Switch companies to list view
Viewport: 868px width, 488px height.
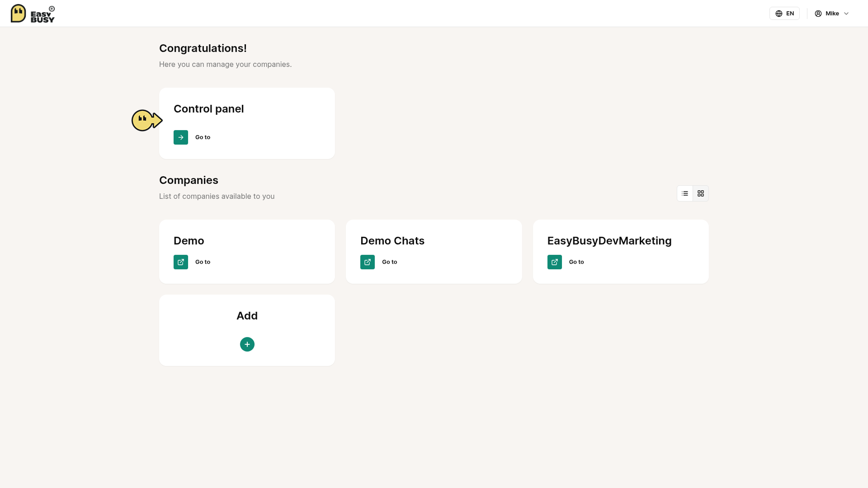tap(685, 193)
